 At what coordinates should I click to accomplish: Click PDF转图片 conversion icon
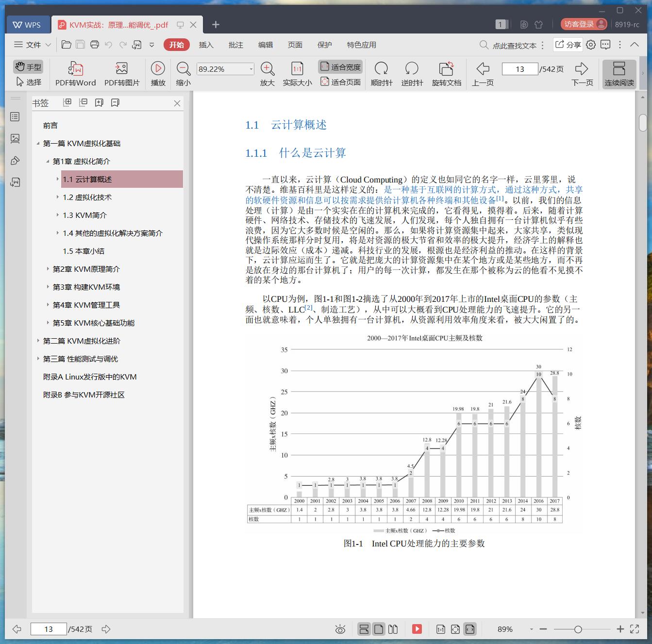[x=122, y=74]
